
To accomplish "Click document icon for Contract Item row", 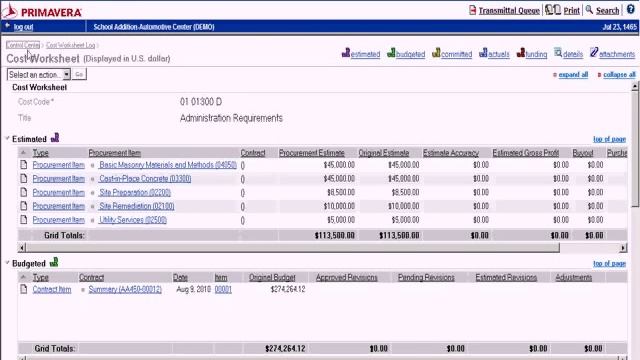I will [24, 289].
